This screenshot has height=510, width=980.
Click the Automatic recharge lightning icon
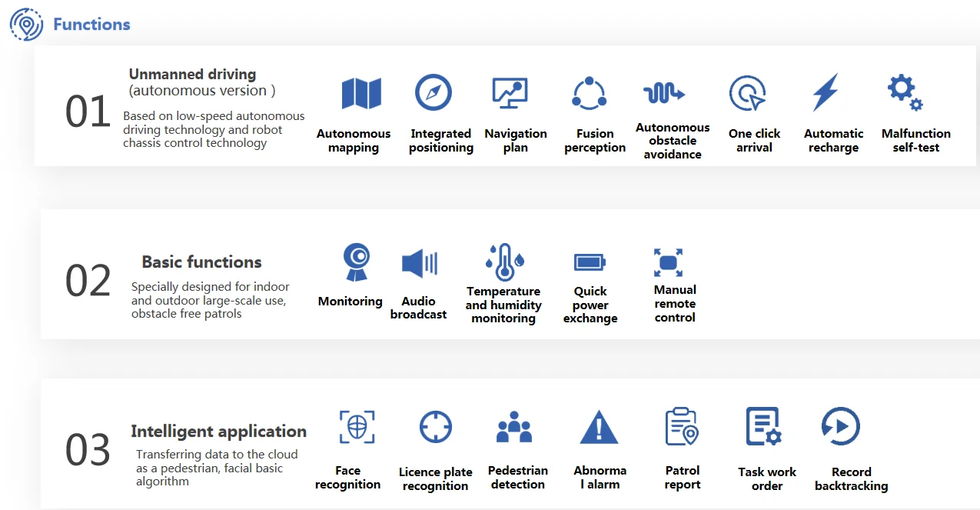pos(826,93)
